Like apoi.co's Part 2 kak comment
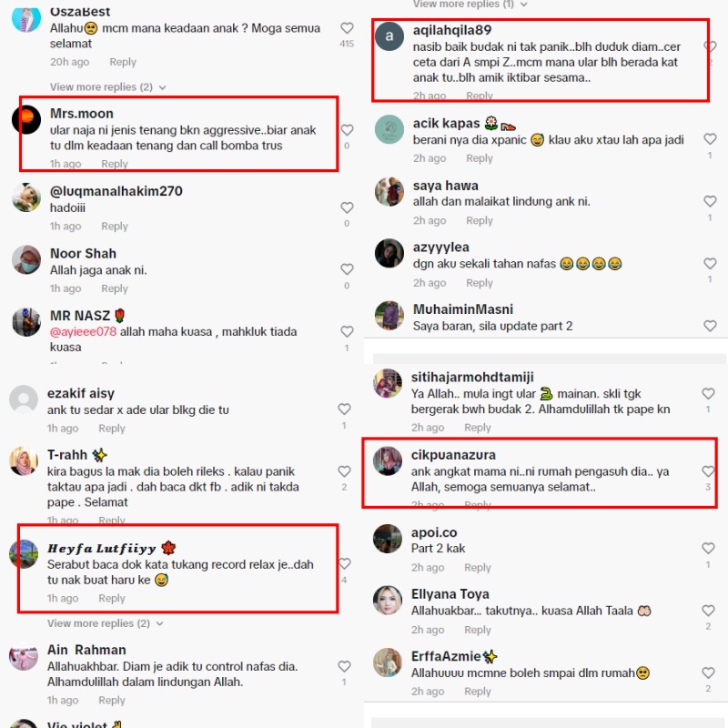728x728 pixels. (x=708, y=549)
